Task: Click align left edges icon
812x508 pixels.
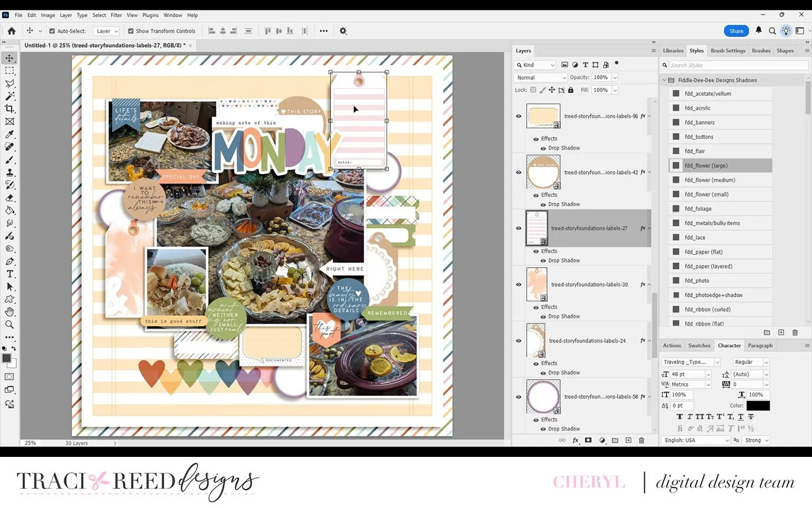Action: point(211,31)
